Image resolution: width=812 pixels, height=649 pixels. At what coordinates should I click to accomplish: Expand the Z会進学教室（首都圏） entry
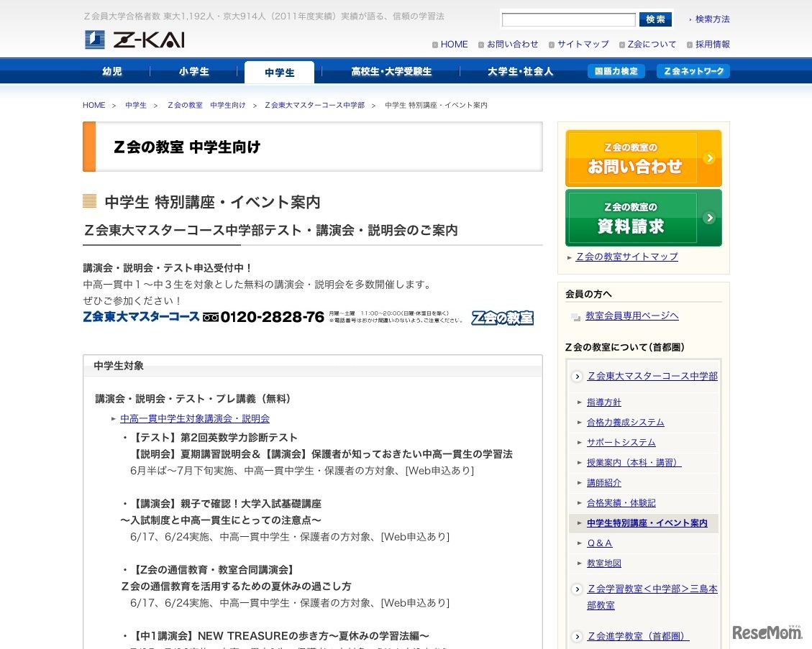tap(578, 636)
